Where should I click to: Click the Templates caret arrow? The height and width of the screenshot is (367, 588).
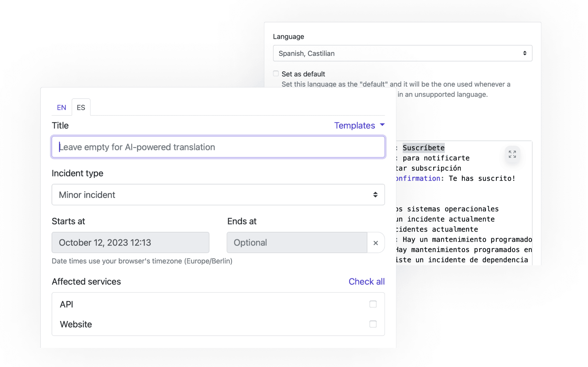click(x=382, y=125)
